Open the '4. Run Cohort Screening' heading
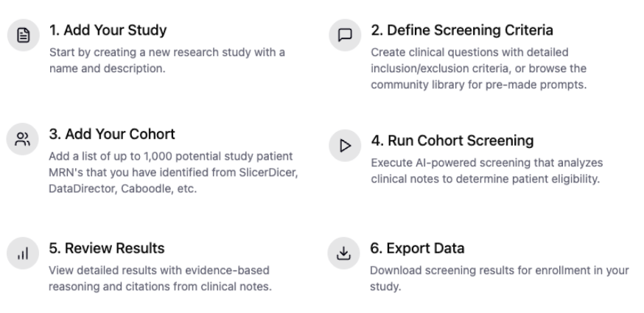 pyautogui.click(x=452, y=141)
